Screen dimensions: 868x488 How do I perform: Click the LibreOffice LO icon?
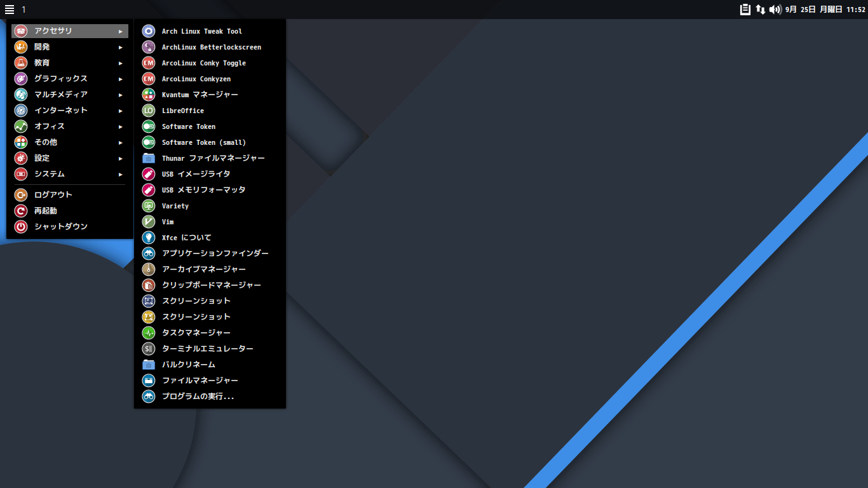coord(148,111)
